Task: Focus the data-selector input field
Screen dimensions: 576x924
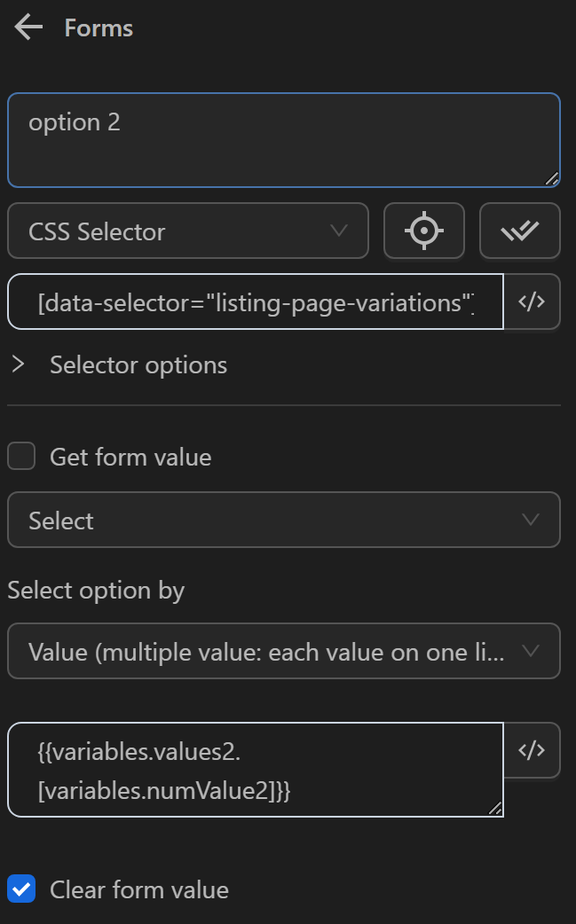Action: pos(255,303)
